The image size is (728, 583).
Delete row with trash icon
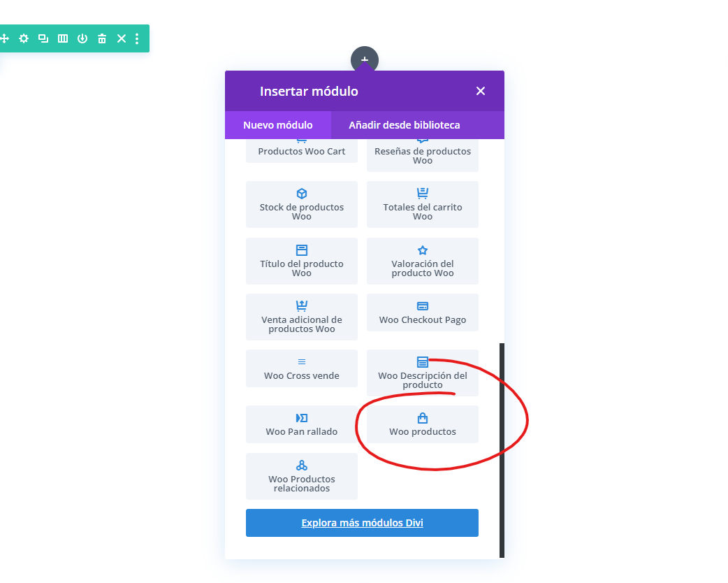102,38
